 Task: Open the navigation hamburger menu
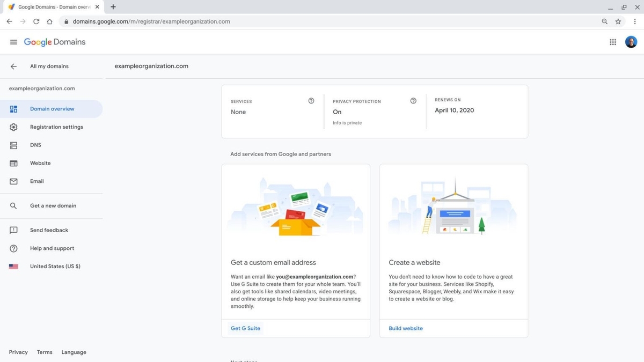pos(13,41)
